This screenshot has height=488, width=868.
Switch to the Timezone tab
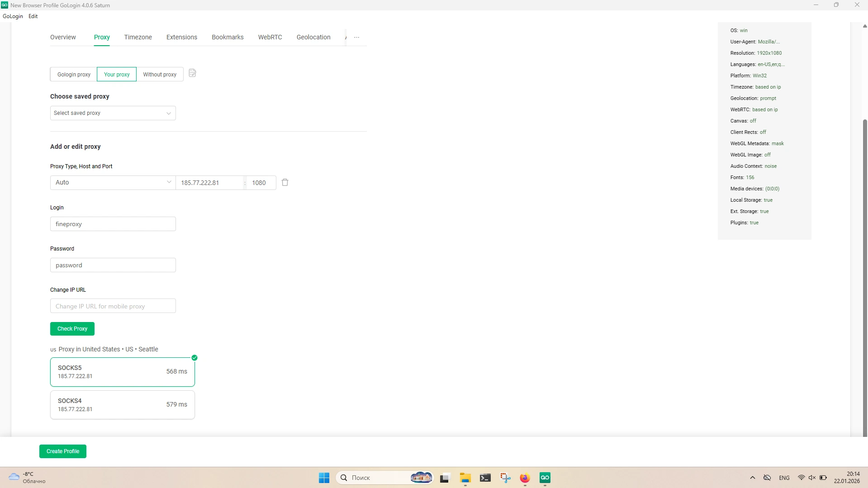[x=138, y=37]
